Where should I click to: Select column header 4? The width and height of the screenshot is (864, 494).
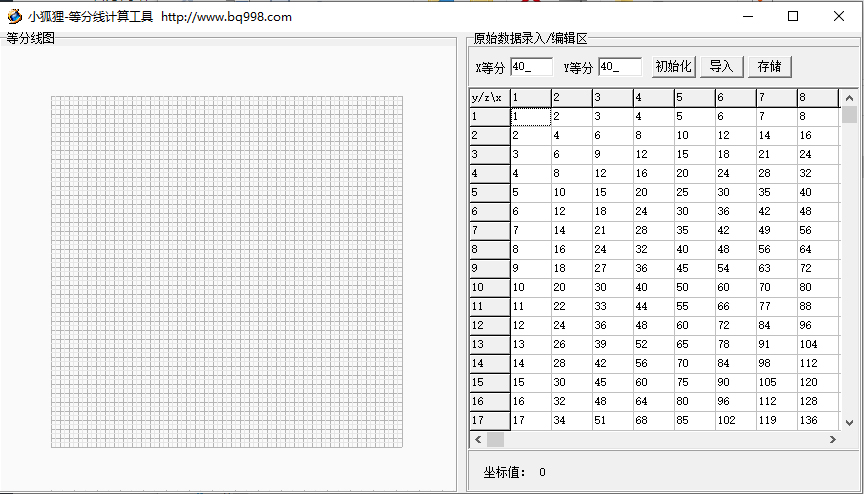654,97
